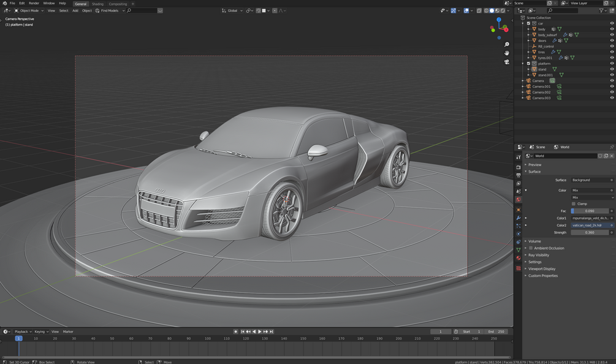Toggle proportional editing button
The height and width of the screenshot is (364, 616).
point(275,10)
